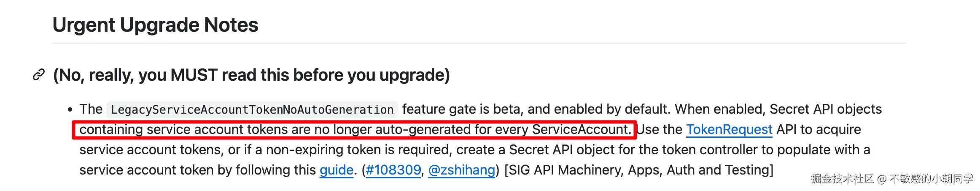The width and height of the screenshot is (980, 191).
Task: Click the anchor link icon beside the subheading
Action: click(39, 75)
